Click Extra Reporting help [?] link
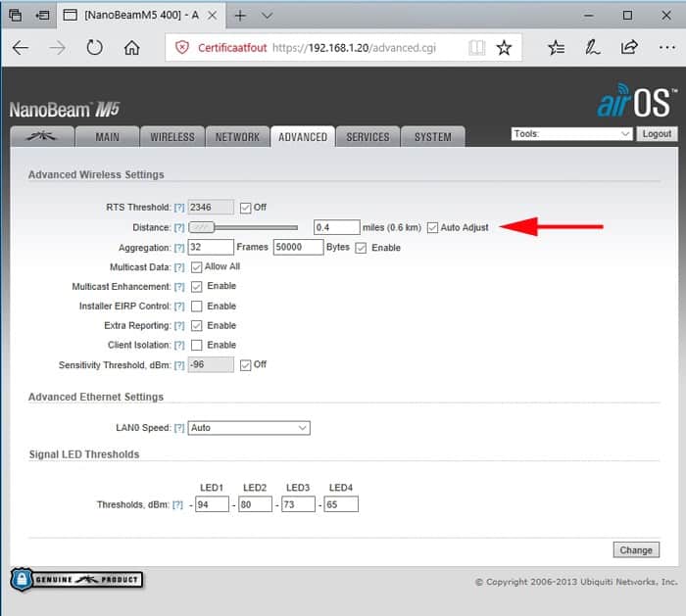Viewport: 686px width, 616px height. point(179,326)
